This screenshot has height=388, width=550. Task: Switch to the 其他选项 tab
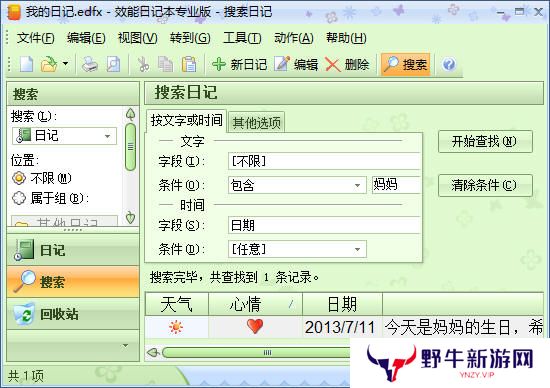[x=256, y=123]
